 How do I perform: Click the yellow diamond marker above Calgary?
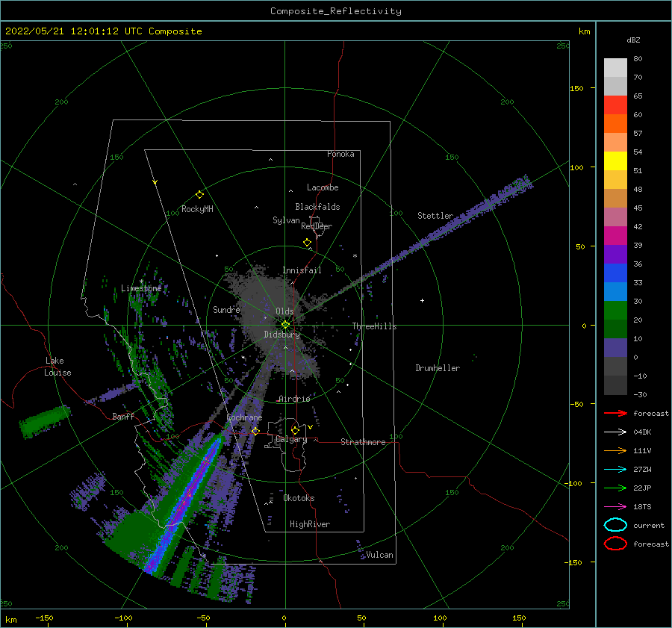tap(295, 430)
